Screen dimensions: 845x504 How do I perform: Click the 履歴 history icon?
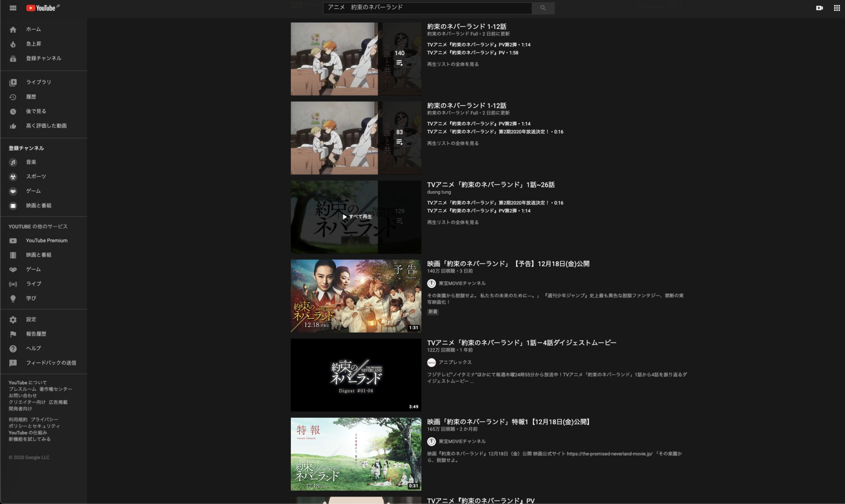[x=13, y=97]
